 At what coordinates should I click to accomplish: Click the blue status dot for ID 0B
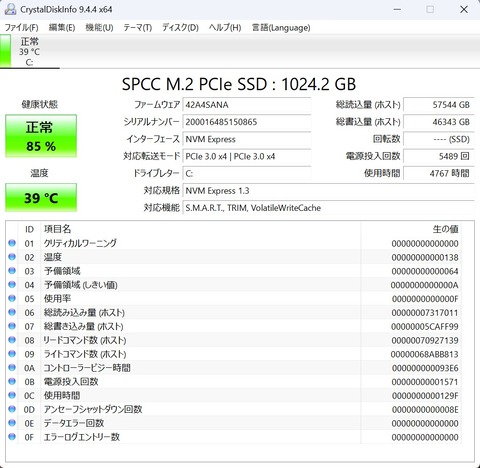(12, 381)
